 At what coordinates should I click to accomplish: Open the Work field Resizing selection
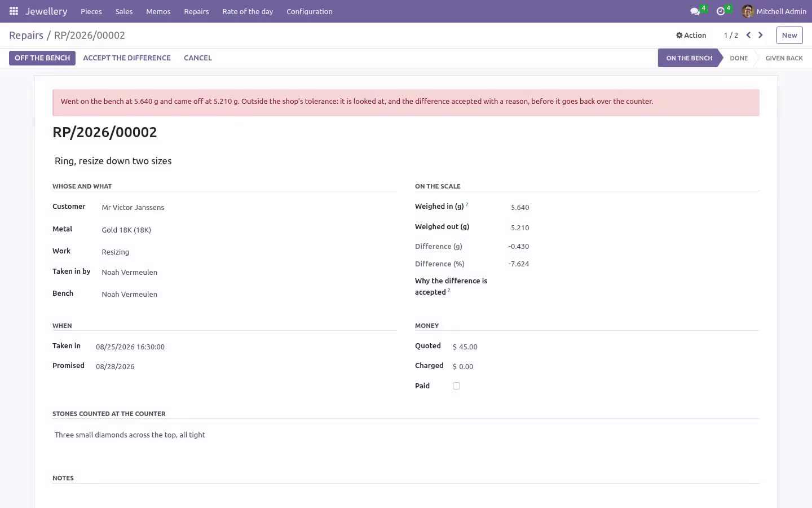tap(248, 252)
